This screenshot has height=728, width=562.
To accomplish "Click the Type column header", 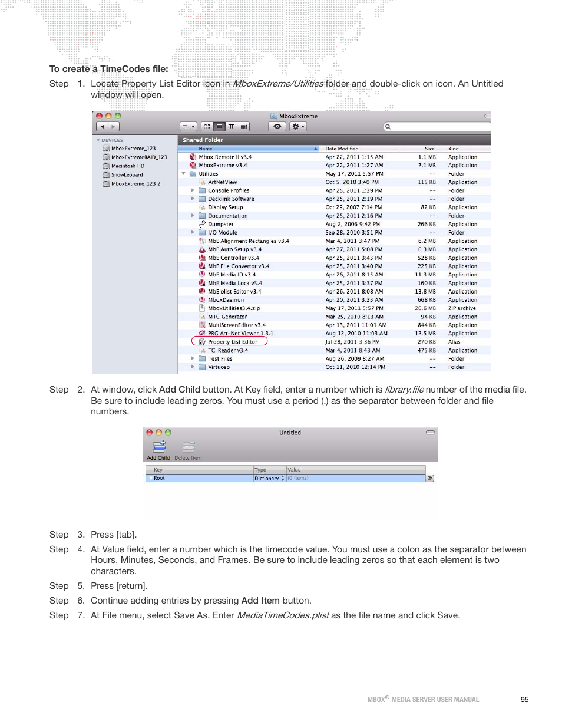I will [270, 470].
